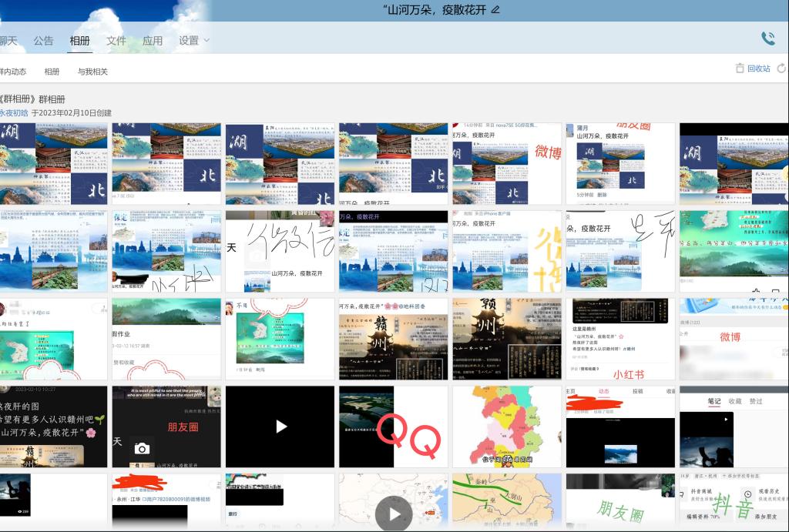
Task: Open the thumbnail with two red QQ letters
Action: (393, 427)
